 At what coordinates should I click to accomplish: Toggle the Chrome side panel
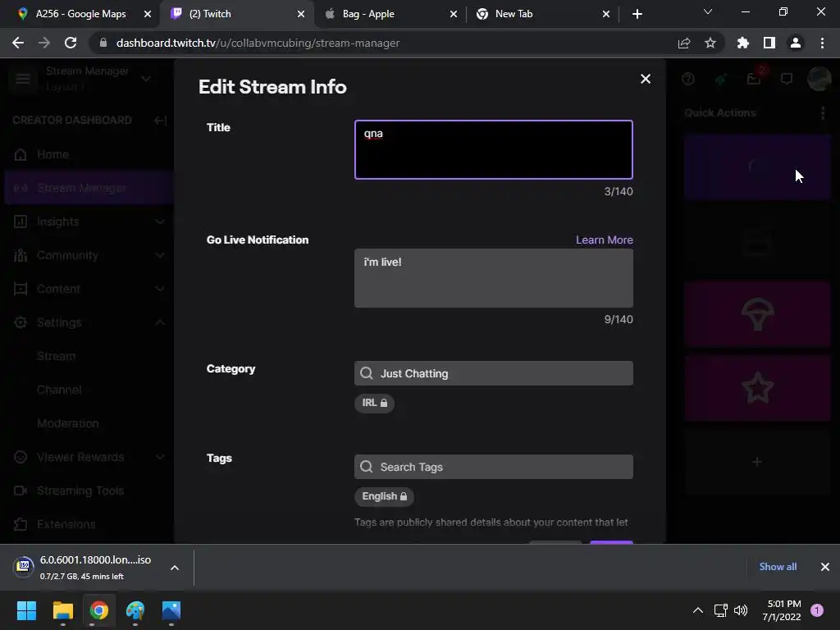[769, 43]
